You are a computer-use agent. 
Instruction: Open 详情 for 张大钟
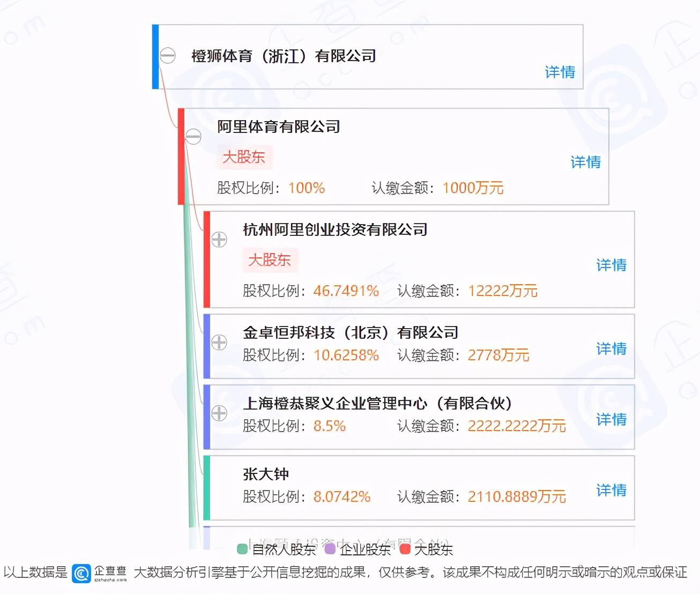pyautogui.click(x=611, y=490)
